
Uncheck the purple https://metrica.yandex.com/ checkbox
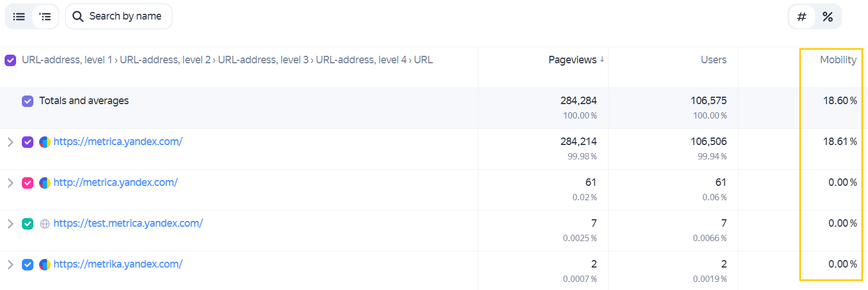pos(28,142)
